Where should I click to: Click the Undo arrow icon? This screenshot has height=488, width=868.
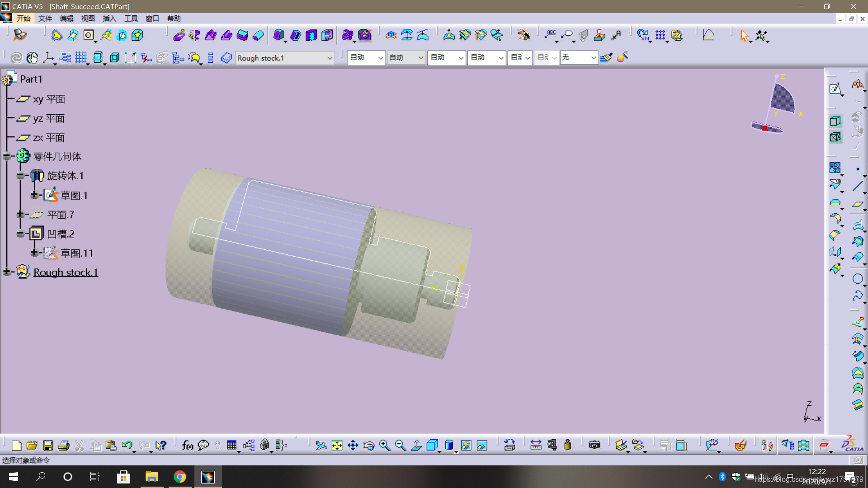coord(127,446)
